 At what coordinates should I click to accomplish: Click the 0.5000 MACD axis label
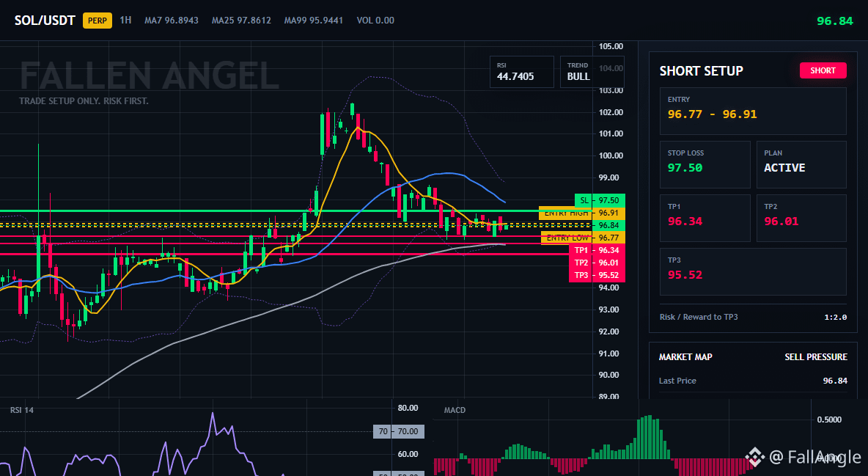[829, 420]
